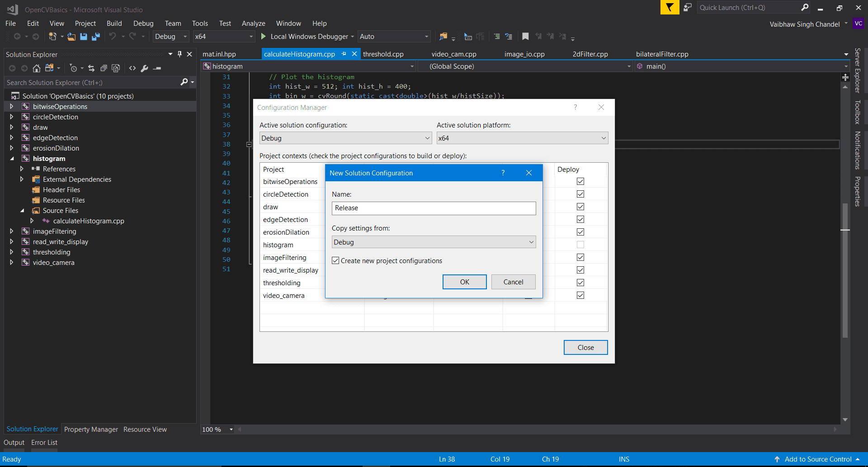Pin the Solution Explorer panel
The width and height of the screenshot is (868, 467).
(x=179, y=54)
